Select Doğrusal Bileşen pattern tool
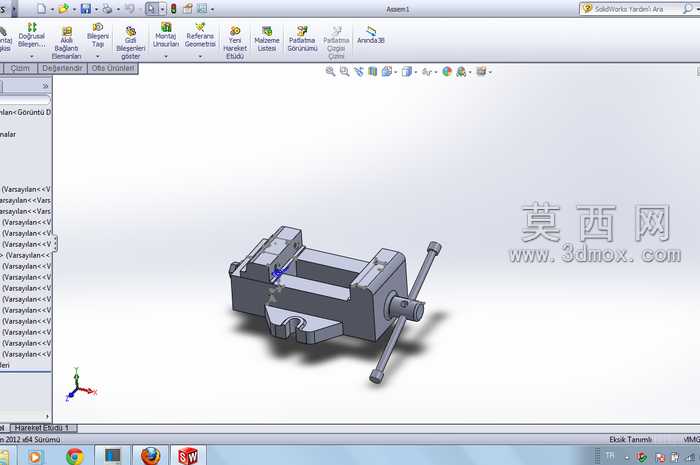The image size is (700, 465). point(32,35)
